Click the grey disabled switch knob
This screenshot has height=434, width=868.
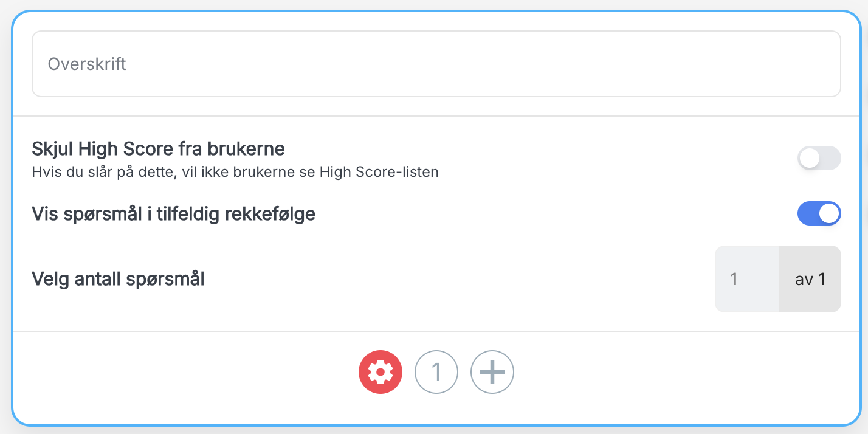pyautogui.click(x=810, y=158)
